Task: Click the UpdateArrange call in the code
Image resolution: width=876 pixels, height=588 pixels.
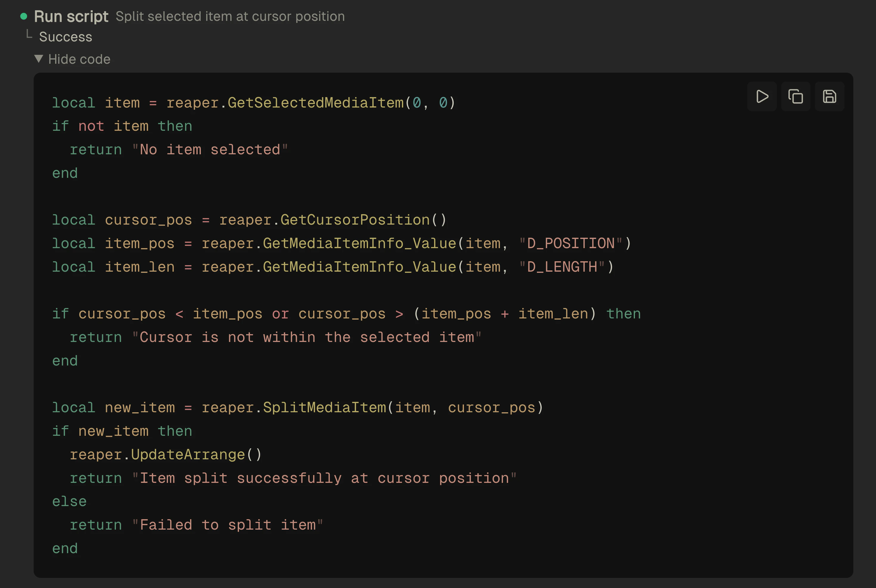Action: pos(187,455)
